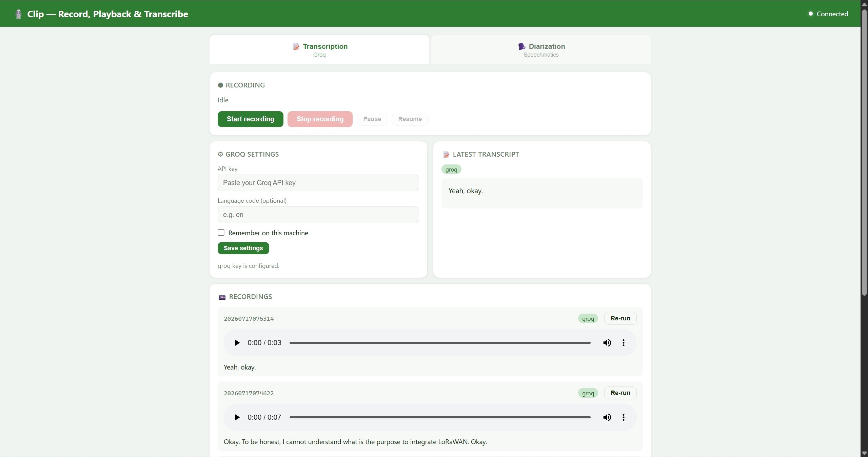Open more options for 20260717075314 player

(623, 343)
